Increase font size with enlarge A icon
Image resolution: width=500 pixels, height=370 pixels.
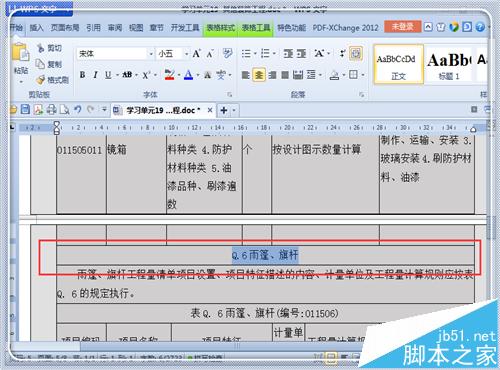[x=196, y=54]
